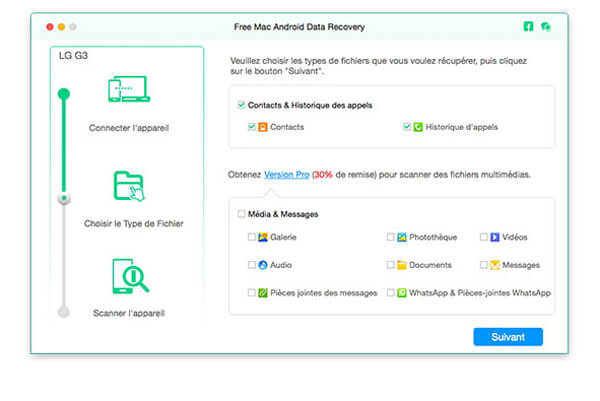Click the Pièces jointes des messages icon
The height and width of the screenshot is (401, 600).
(263, 293)
